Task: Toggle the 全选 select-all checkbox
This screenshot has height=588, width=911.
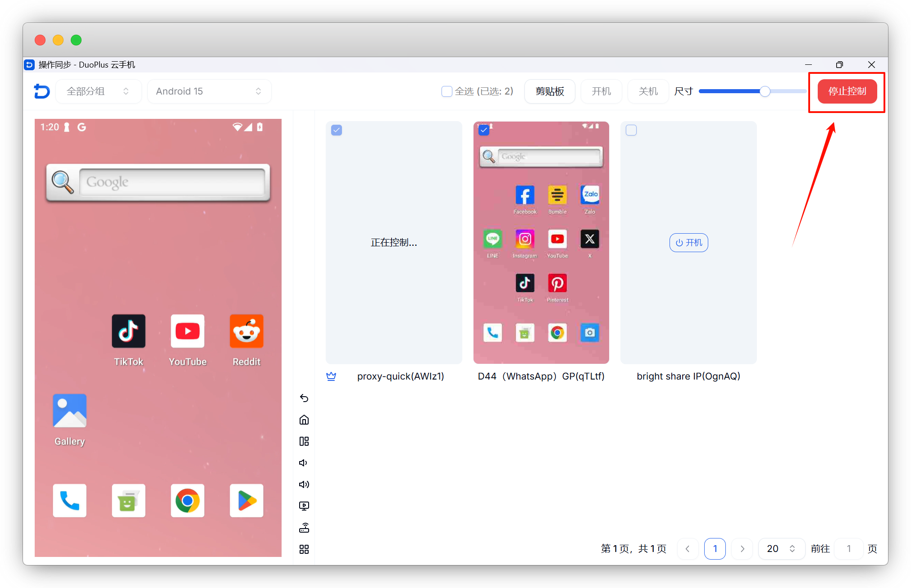Action: click(446, 91)
